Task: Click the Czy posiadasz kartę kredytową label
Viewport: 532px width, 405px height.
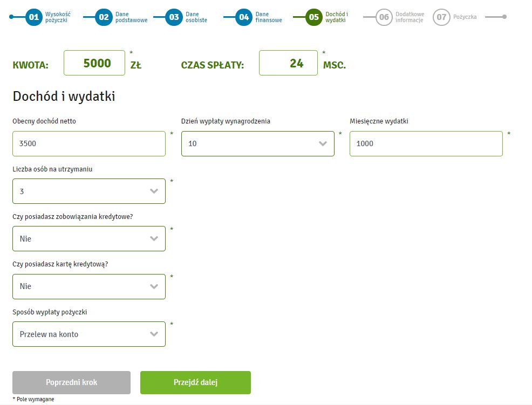Action: click(x=60, y=264)
